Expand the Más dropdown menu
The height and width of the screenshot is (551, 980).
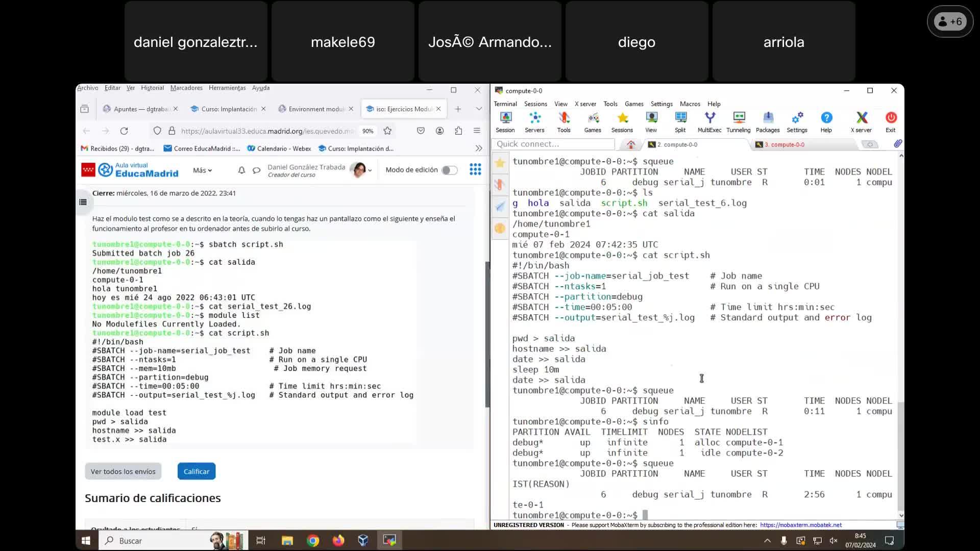click(x=202, y=170)
